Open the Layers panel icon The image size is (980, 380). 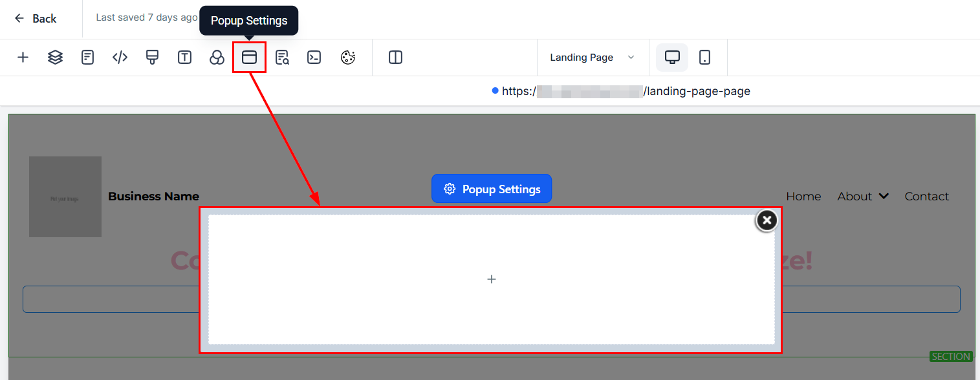pos(55,58)
